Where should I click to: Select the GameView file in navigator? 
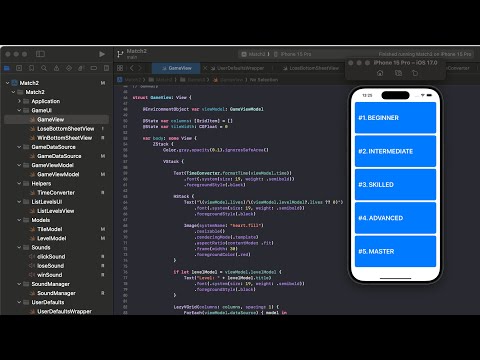[56, 120]
